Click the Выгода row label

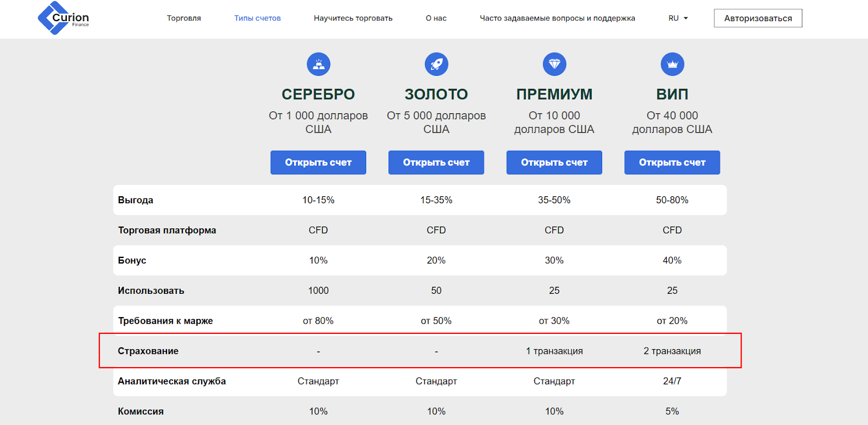tap(136, 200)
